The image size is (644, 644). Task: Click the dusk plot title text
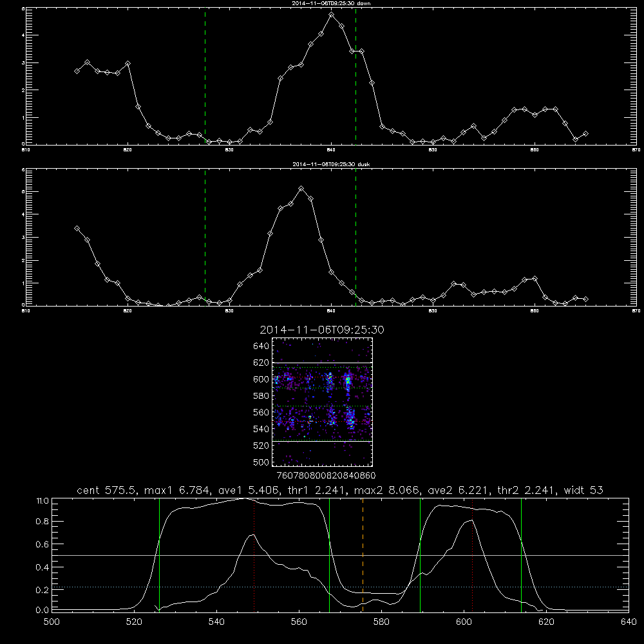point(331,164)
